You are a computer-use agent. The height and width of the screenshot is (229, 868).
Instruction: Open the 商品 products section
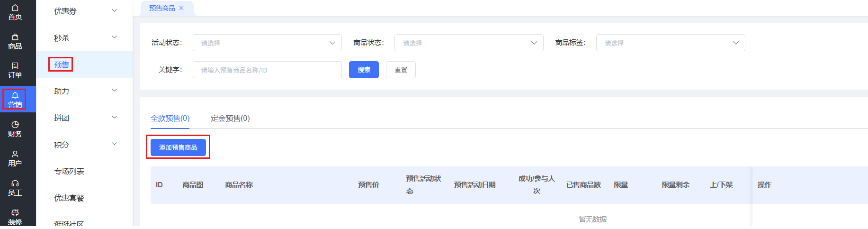point(15,42)
